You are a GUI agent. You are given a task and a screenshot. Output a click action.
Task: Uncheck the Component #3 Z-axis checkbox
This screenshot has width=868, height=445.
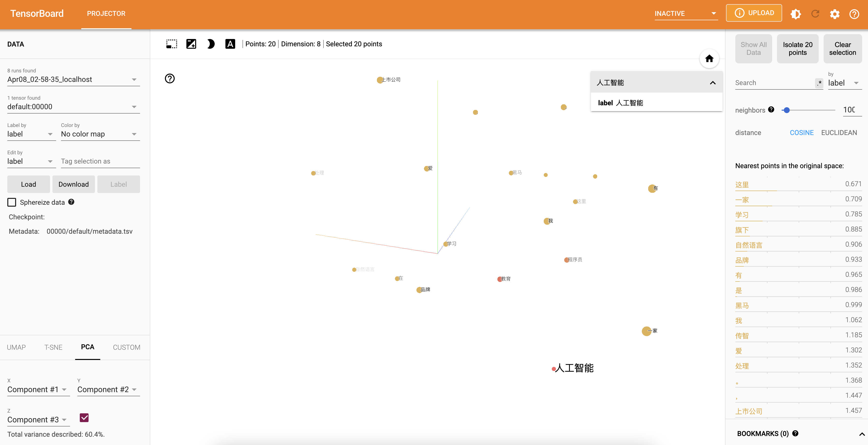(84, 418)
